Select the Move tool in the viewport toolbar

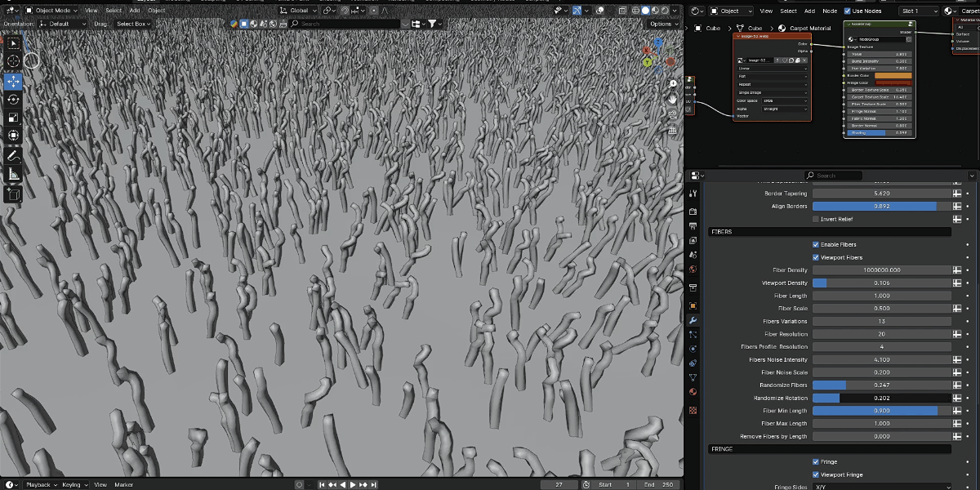pyautogui.click(x=14, y=81)
